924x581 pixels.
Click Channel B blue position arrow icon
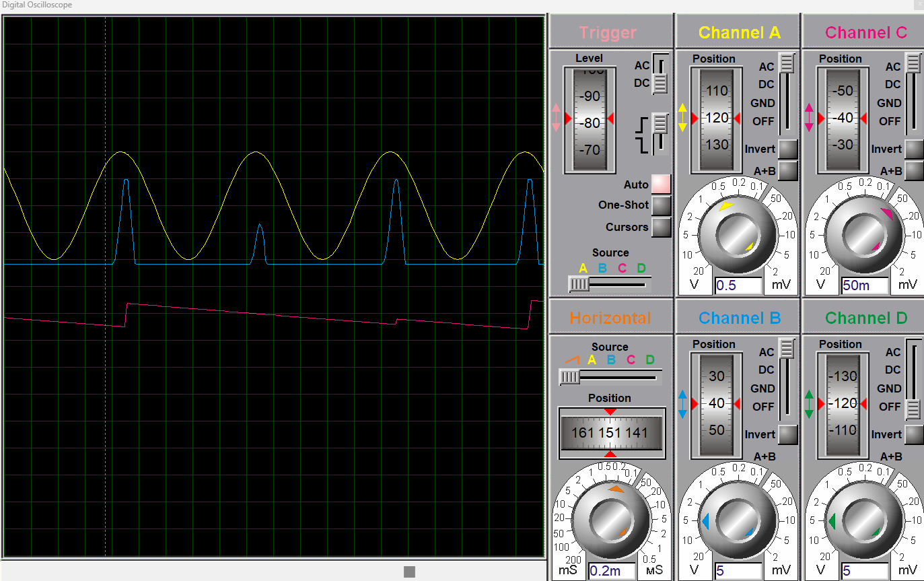[682, 404]
